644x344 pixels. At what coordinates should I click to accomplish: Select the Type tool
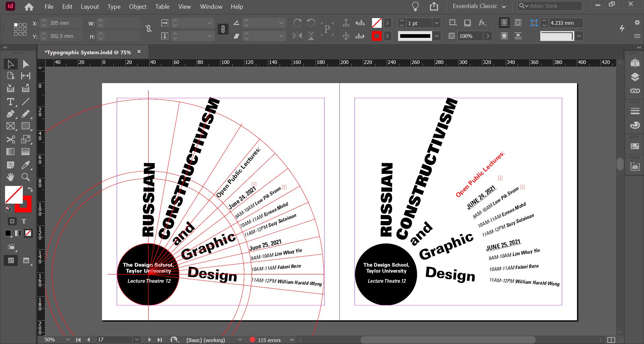tap(10, 102)
